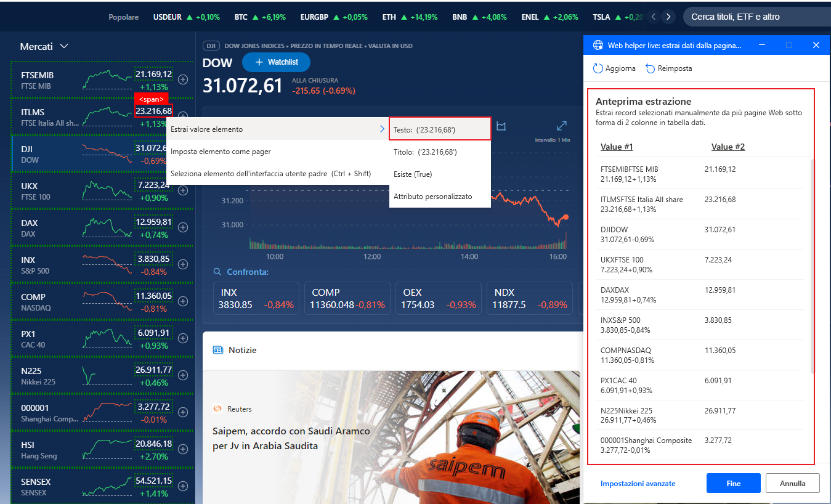This screenshot has height=504, width=831.
Task: Add 000001 to watchlist with plus icon
Action: point(183,412)
